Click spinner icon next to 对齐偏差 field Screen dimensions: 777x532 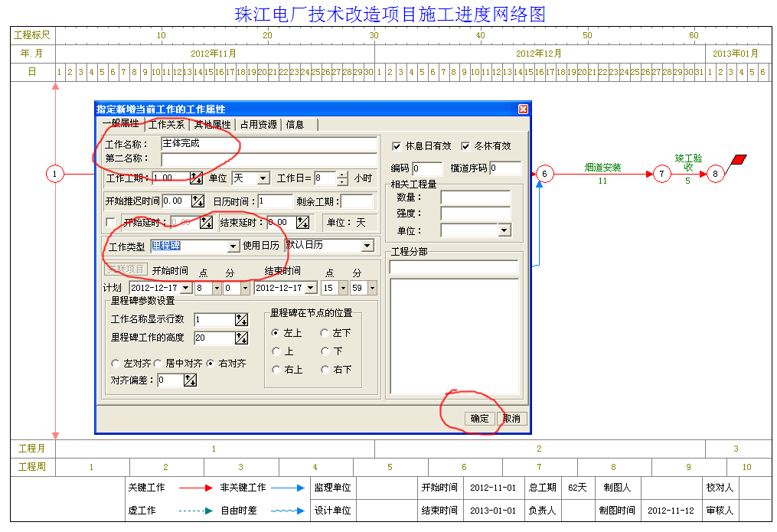(x=191, y=380)
